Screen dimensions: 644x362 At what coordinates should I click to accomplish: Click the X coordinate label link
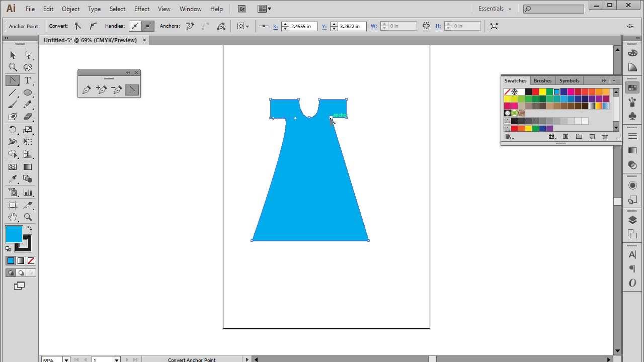coord(275,26)
